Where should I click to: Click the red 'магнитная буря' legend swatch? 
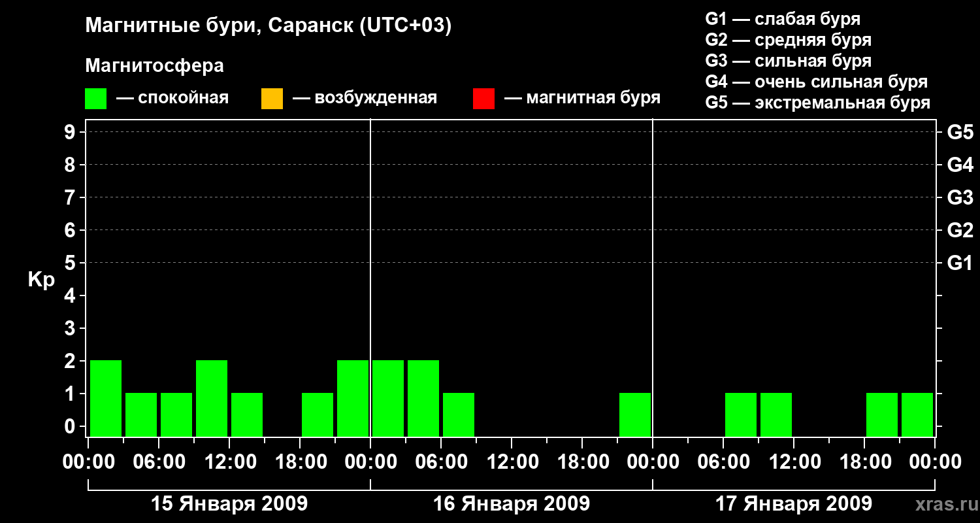483,99
